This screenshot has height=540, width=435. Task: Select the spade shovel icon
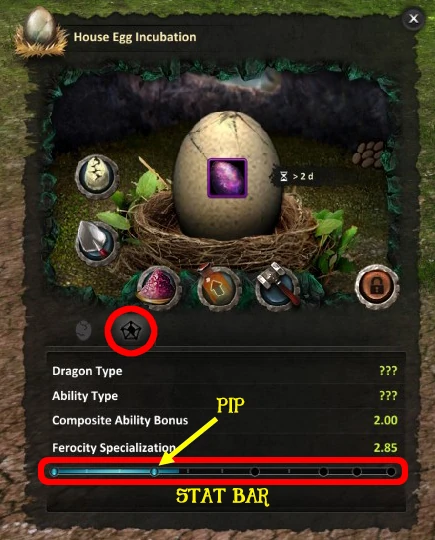97,243
